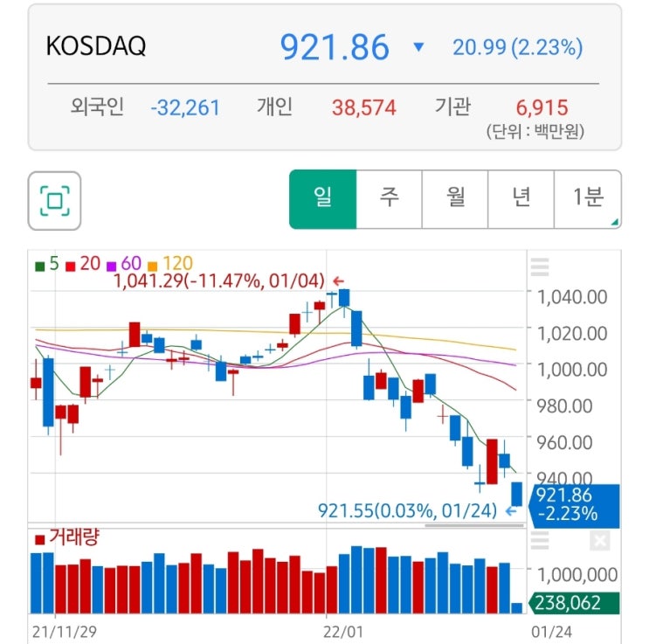This screenshot has height=644, width=649.
Task: Close the volume panel with X icon
Action: (x=600, y=541)
